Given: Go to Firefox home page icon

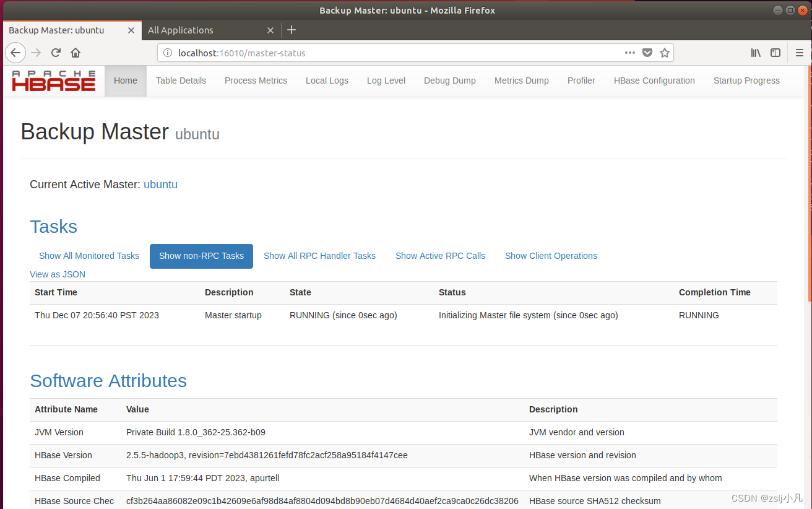Looking at the screenshot, I should coord(76,53).
